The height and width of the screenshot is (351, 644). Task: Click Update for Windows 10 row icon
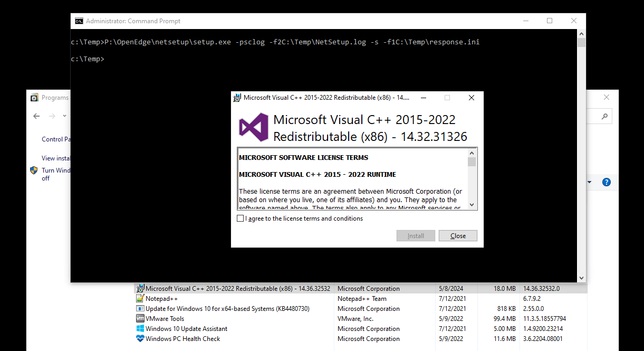click(140, 309)
